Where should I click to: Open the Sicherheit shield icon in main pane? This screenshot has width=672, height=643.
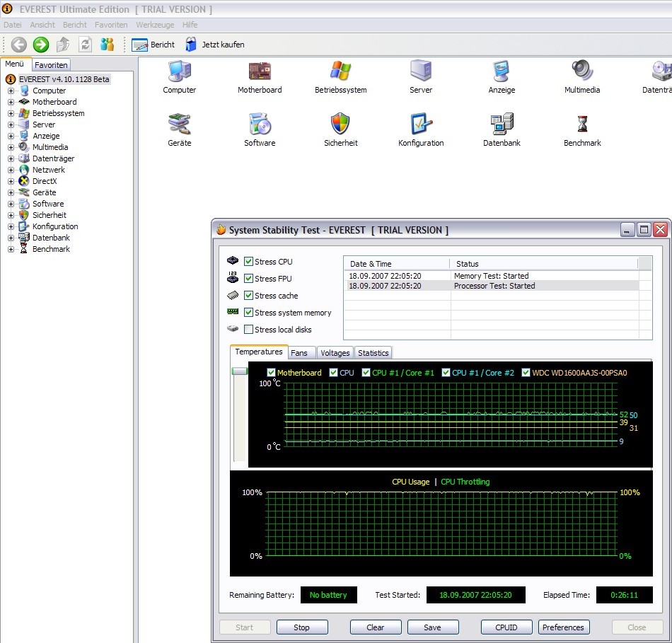341,124
